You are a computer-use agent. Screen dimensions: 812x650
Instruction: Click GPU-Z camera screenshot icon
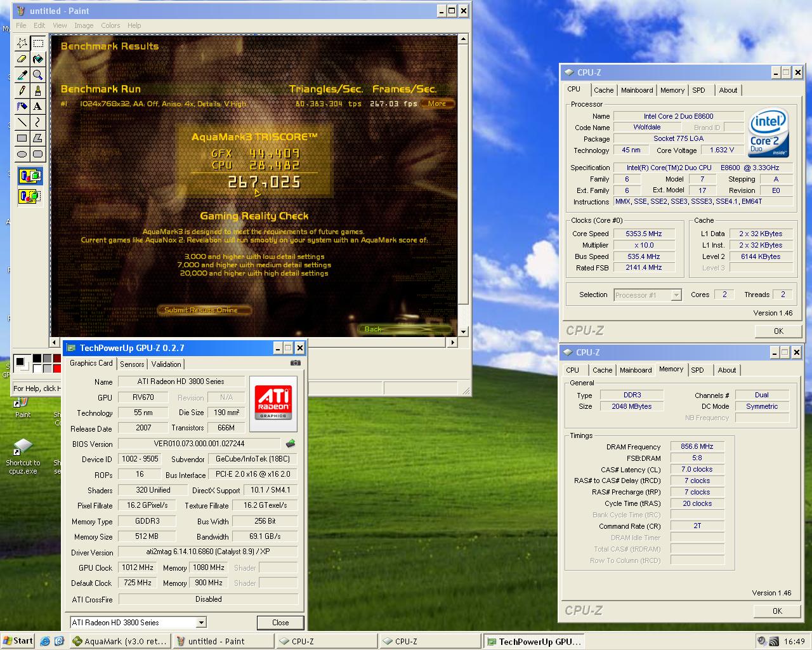(295, 363)
